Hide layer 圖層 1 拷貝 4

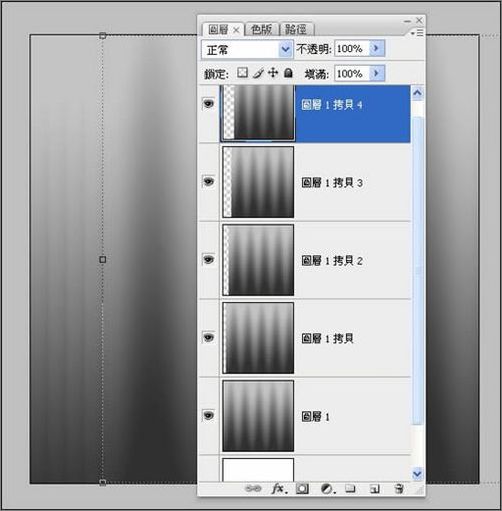coord(209,104)
